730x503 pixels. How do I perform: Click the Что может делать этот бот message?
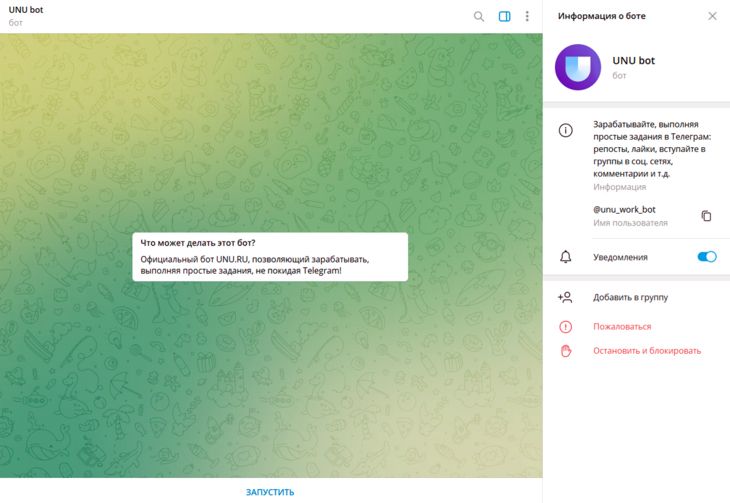[270, 257]
